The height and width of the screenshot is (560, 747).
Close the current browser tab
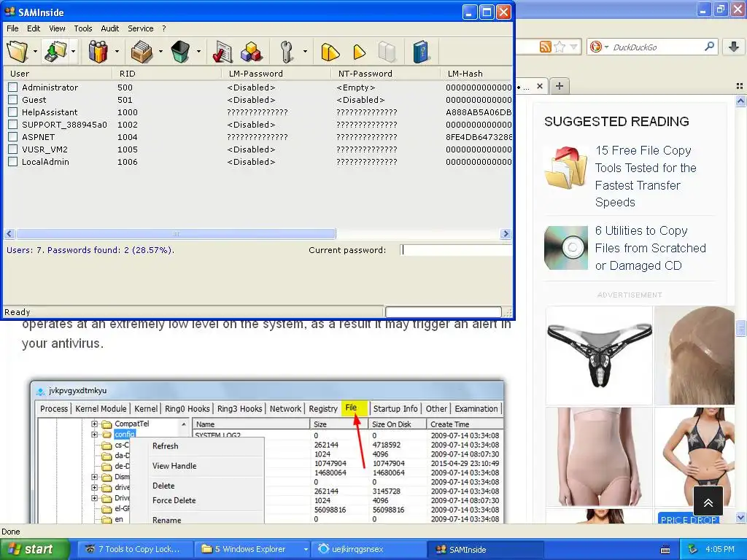click(539, 86)
